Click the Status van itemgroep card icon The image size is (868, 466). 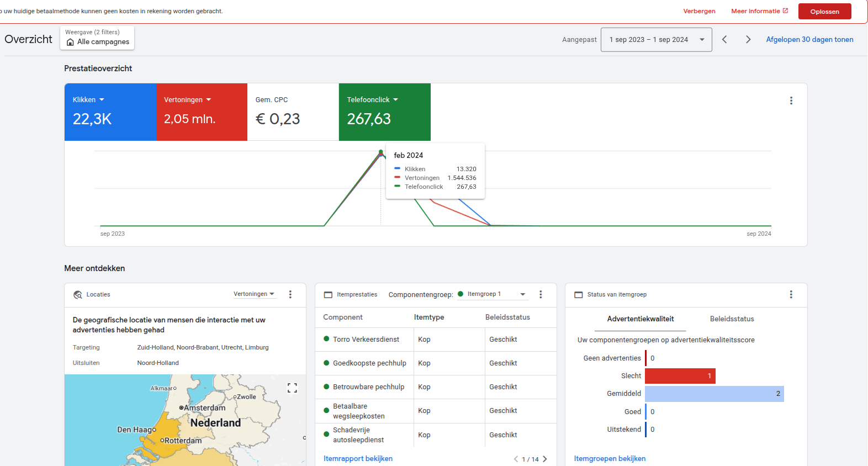[579, 295]
